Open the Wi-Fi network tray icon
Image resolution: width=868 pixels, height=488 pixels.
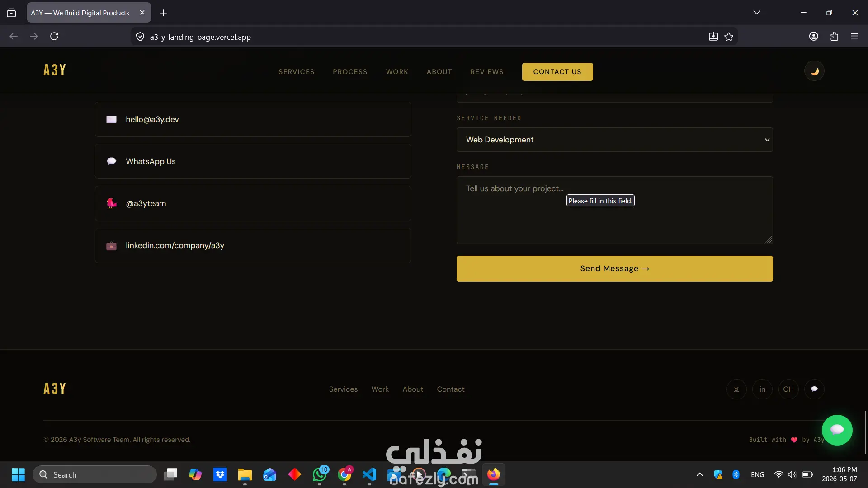(x=778, y=474)
